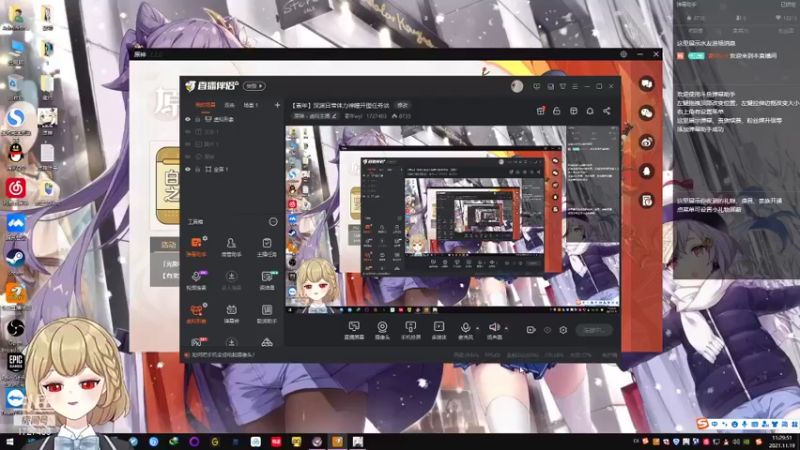The width and height of the screenshot is (800, 450).
Task: Mute the 麦克风 microphone
Action: click(x=465, y=330)
